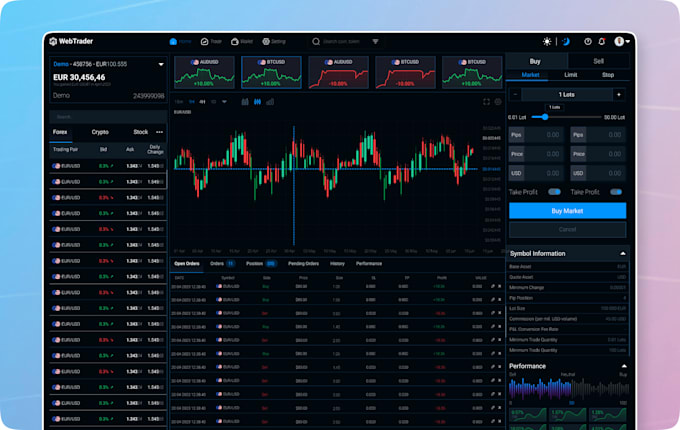Image resolution: width=680 pixels, height=430 pixels.
Task: Select the Limit order type tab
Action: point(570,75)
